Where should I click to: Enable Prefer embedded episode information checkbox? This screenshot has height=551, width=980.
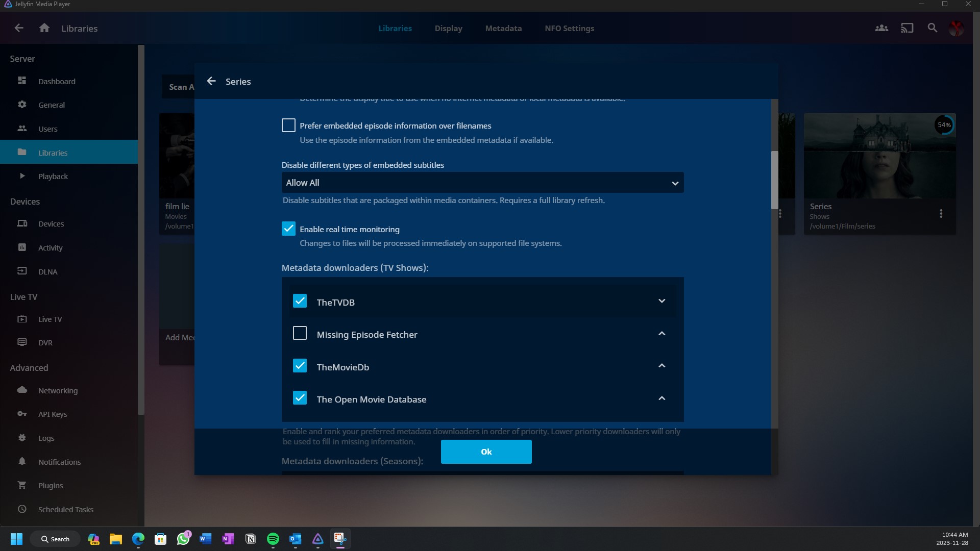click(288, 126)
